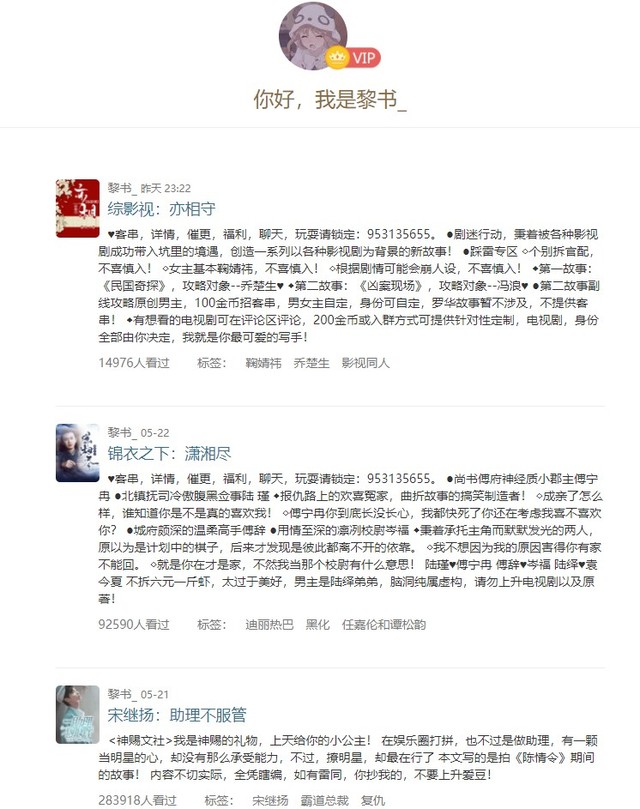Select the 鞠婧祎 tag

(263, 363)
